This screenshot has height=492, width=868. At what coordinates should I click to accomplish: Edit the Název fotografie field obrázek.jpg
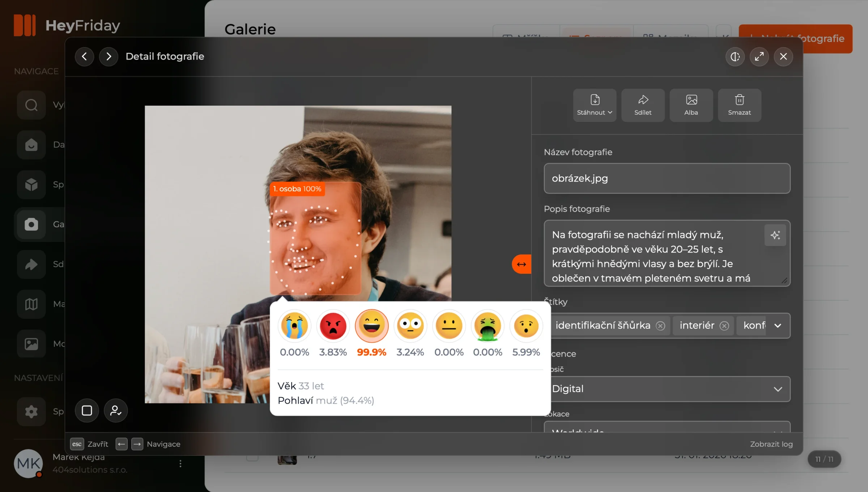(667, 178)
